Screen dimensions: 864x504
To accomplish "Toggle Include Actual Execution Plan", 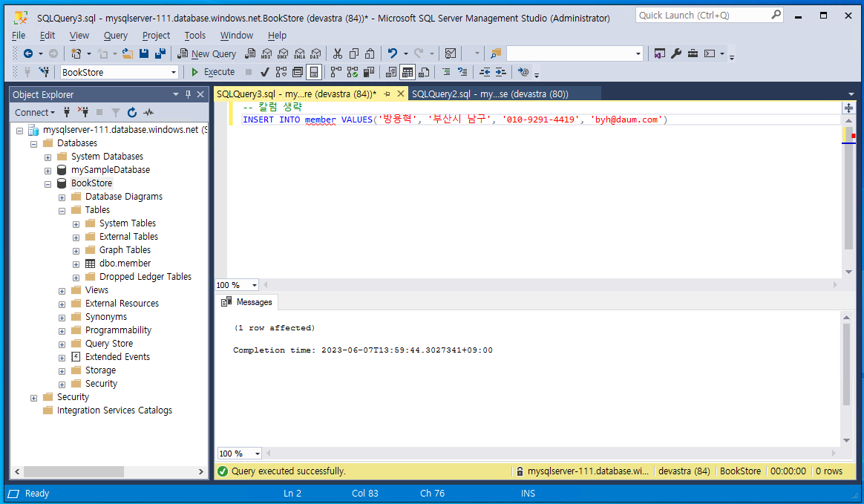I will click(x=336, y=72).
